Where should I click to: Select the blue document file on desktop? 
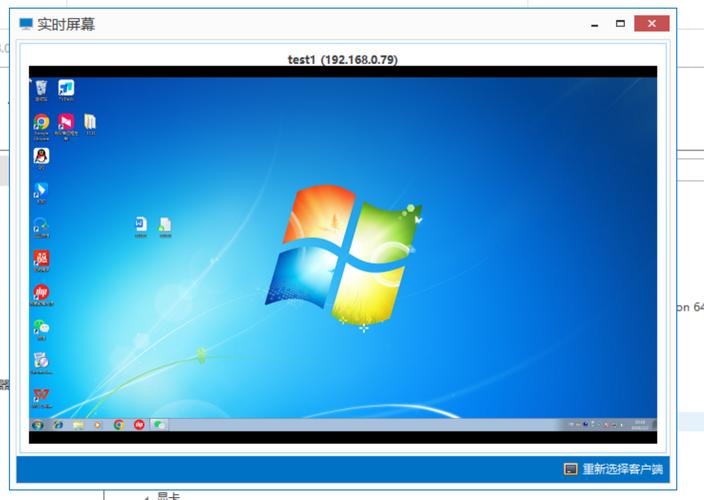[141, 224]
